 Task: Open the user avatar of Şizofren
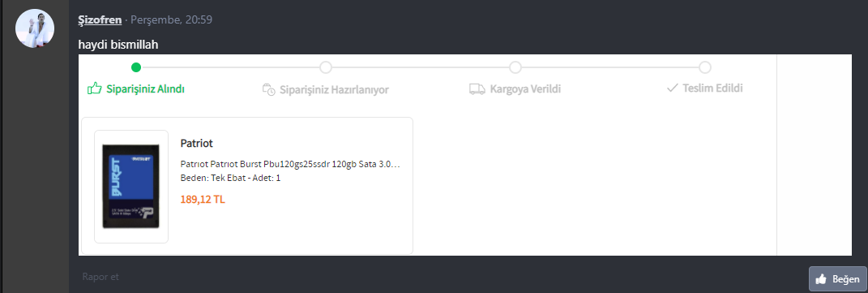coord(34,28)
